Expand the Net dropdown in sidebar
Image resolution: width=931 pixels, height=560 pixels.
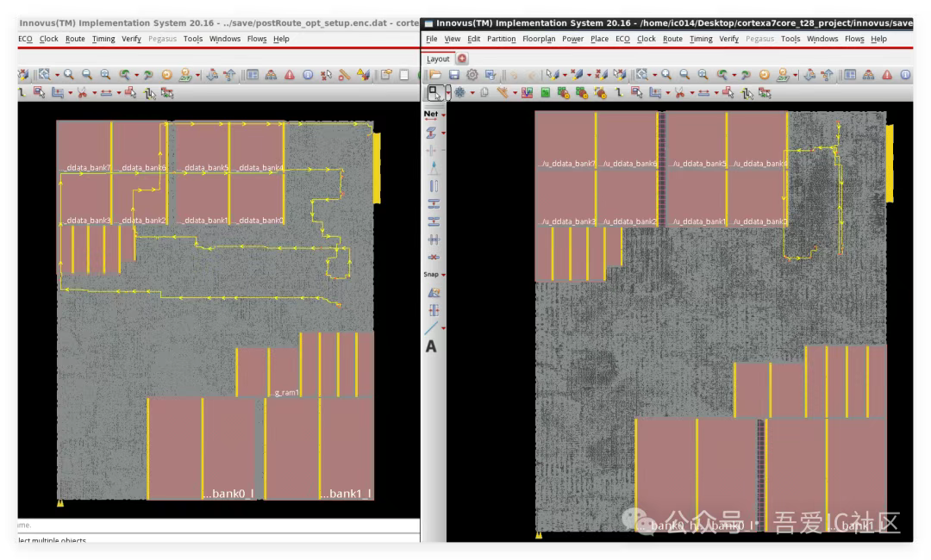coord(444,115)
